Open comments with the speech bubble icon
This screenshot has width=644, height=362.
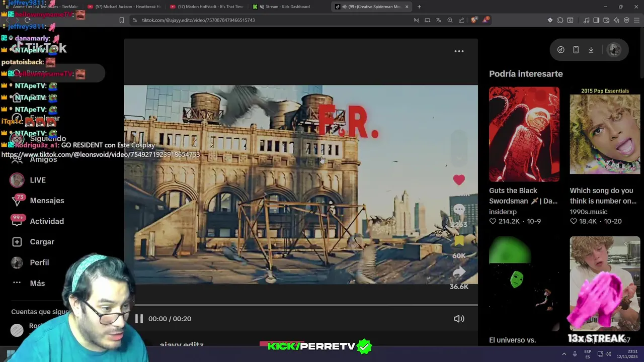[459, 209]
